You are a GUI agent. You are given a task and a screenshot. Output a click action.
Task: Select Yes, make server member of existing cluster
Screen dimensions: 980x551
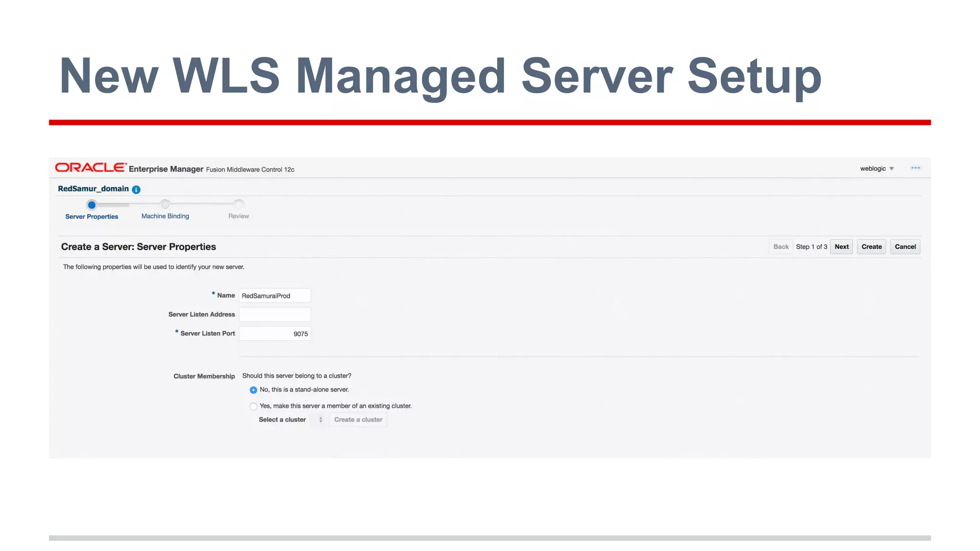click(x=253, y=407)
